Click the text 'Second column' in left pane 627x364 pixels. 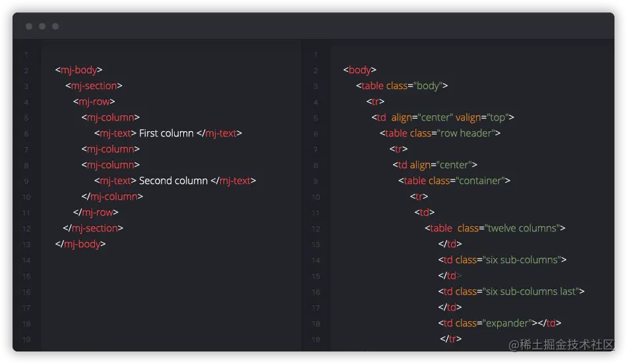tap(173, 181)
